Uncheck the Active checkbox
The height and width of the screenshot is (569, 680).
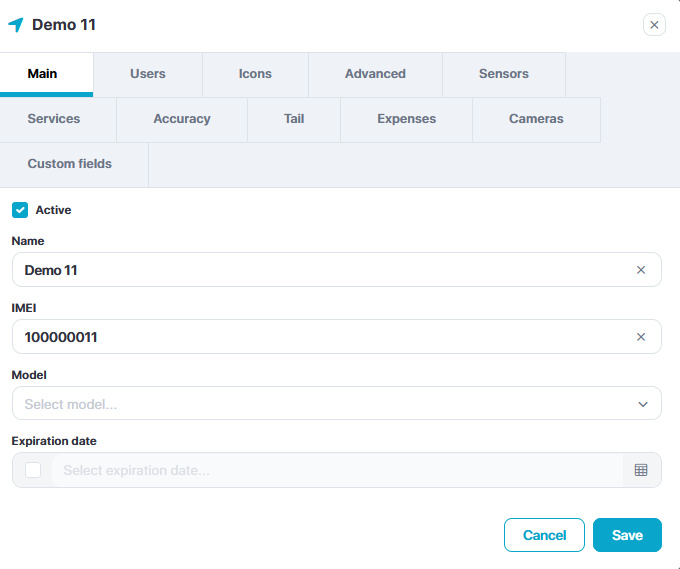20,210
